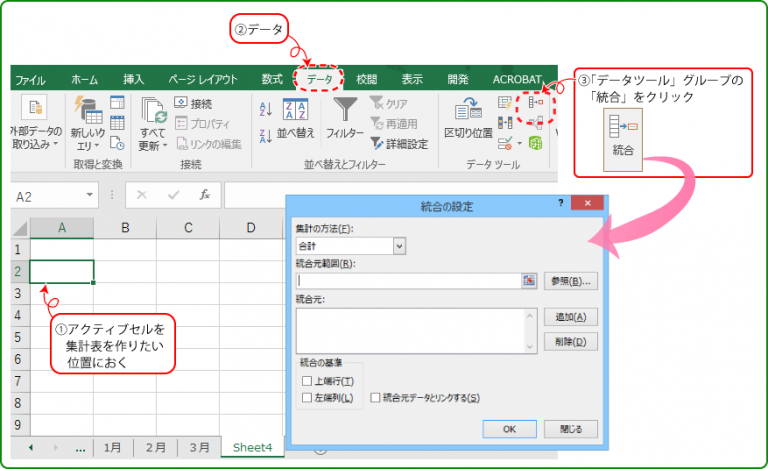Toggle the フィルター funnel button

pyautogui.click(x=345, y=118)
